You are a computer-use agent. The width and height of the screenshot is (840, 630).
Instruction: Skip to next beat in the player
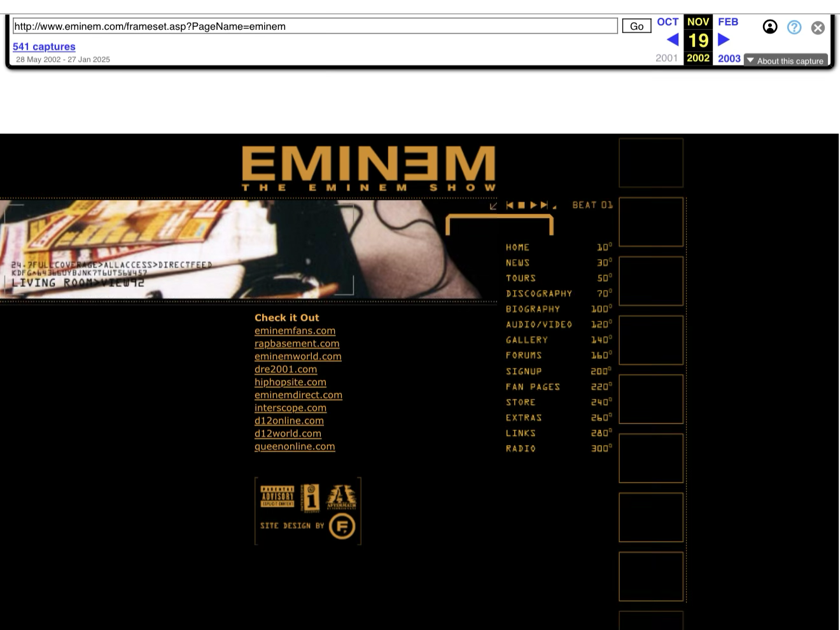point(543,205)
